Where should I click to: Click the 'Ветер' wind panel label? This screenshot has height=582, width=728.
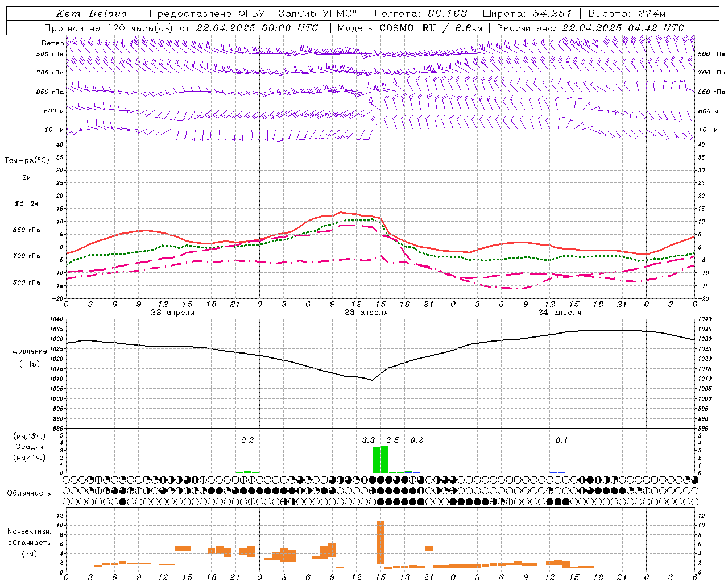(x=52, y=43)
